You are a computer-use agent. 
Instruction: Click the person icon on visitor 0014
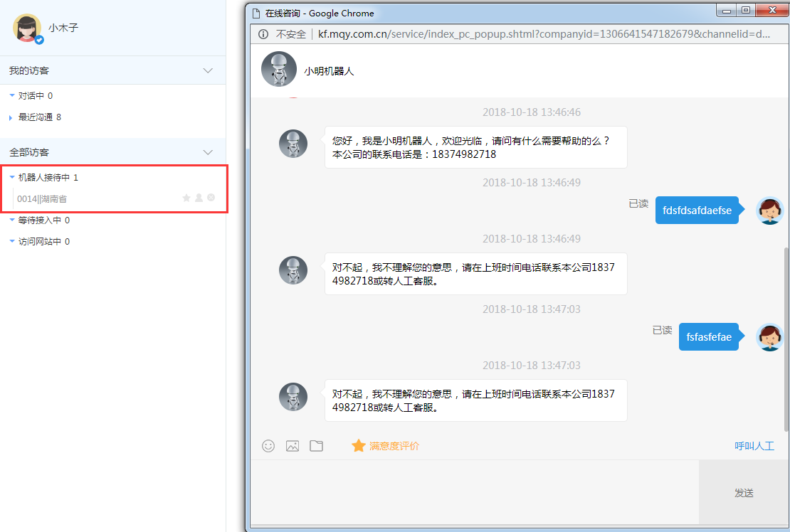(x=199, y=198)
